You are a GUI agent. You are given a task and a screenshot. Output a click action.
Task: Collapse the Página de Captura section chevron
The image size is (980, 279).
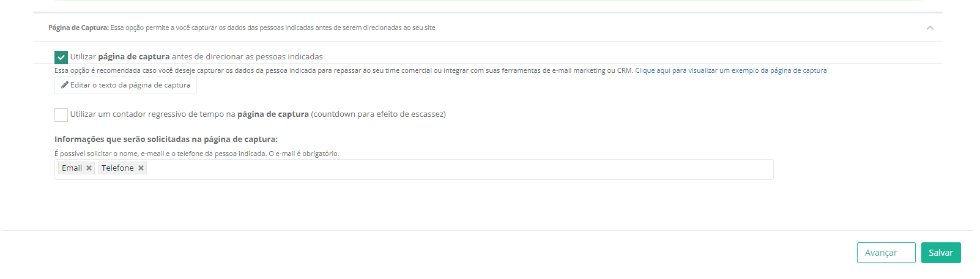coord(930,28)
